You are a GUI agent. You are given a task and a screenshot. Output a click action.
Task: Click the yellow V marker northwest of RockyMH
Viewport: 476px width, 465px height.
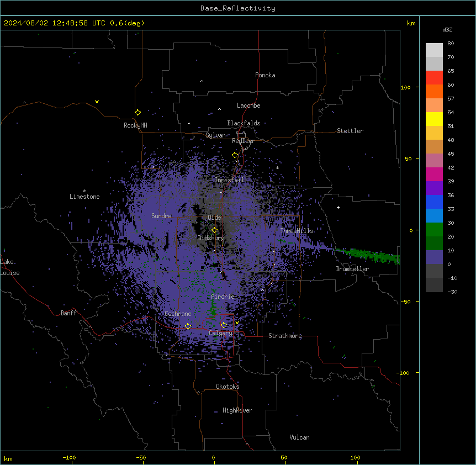click(97, 102)
